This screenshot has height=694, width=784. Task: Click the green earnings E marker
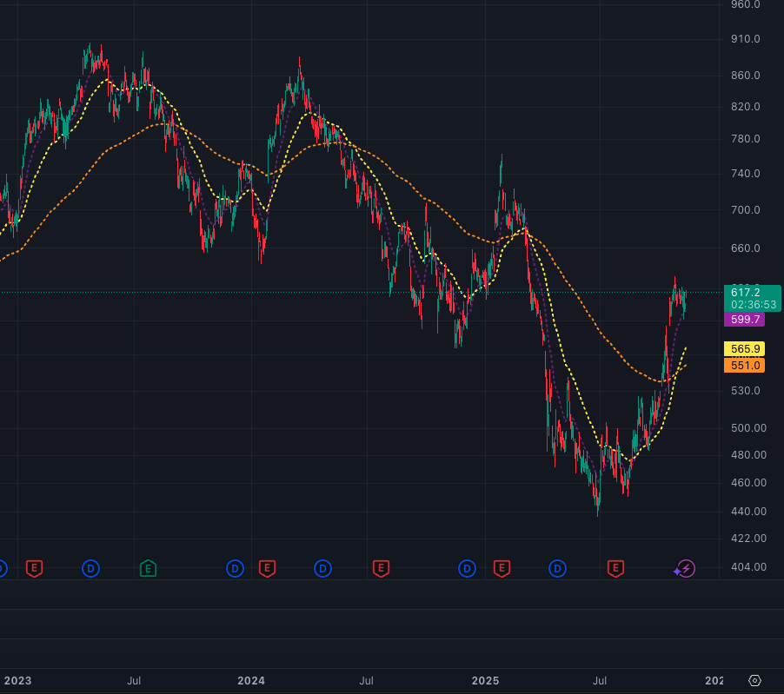[x=149, y=569]
